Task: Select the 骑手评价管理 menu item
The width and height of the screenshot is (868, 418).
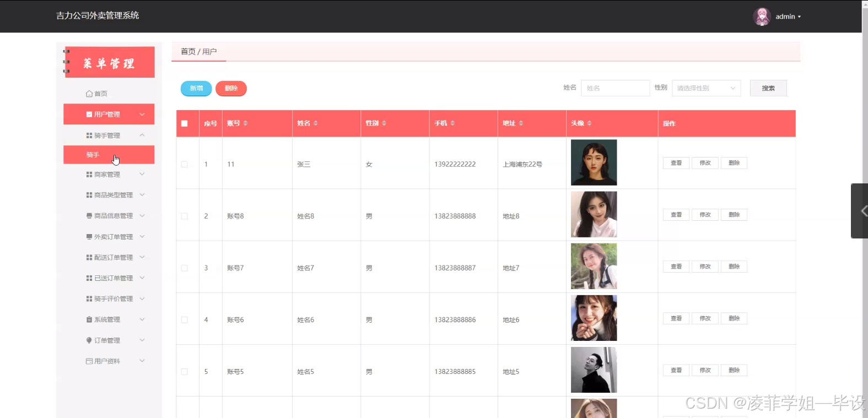Action: click(x=109, y=298)
